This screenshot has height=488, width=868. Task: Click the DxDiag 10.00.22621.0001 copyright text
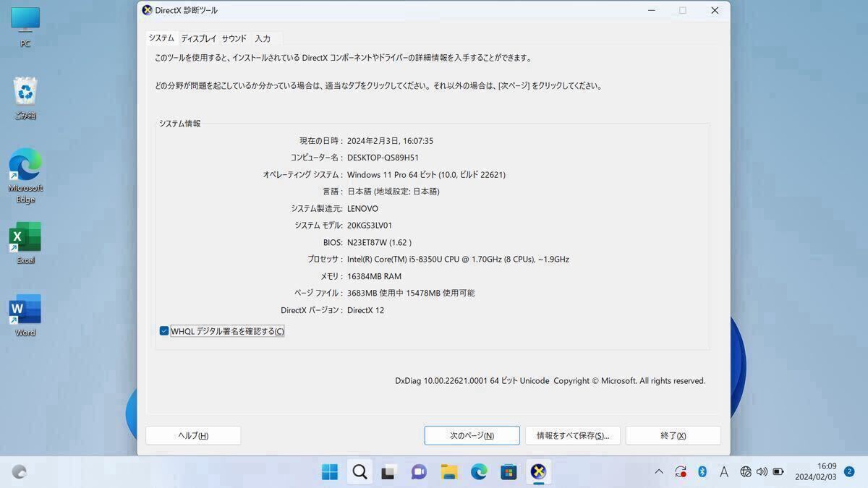point(550,381)
